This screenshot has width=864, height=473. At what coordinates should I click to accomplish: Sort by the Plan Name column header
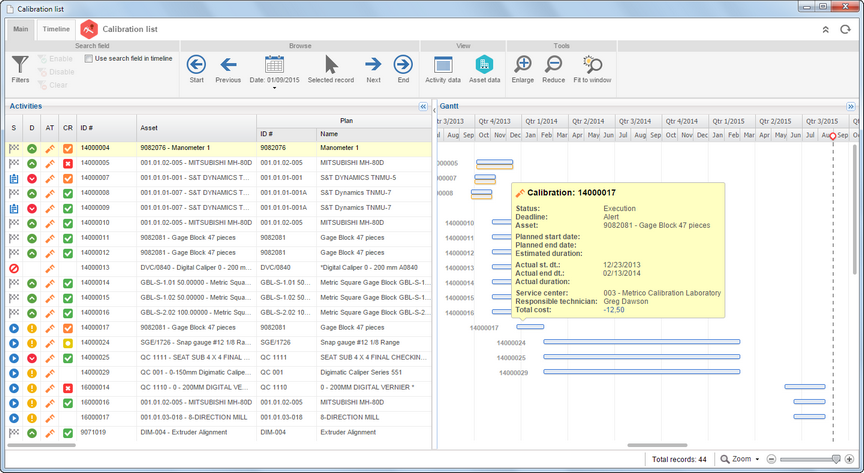[374, 134]
